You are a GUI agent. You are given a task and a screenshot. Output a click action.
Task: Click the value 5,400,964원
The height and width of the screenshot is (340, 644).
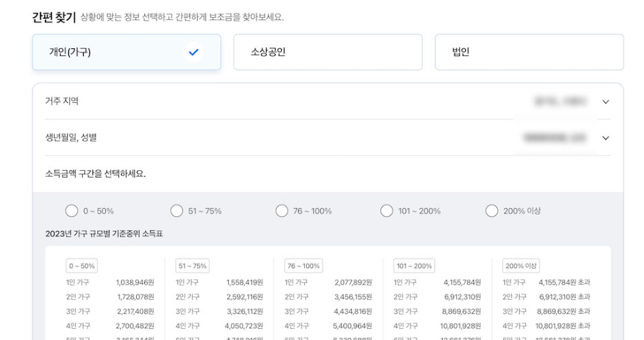coord(352,325)
